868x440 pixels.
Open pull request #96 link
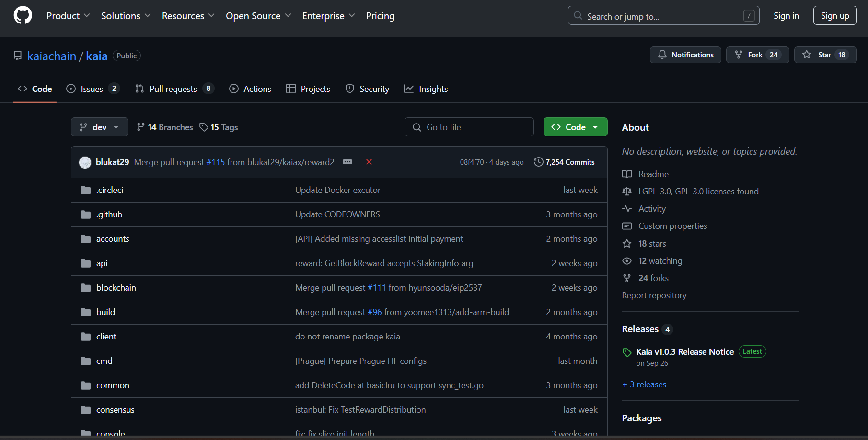pyautogui.click(x=375, y=312)
